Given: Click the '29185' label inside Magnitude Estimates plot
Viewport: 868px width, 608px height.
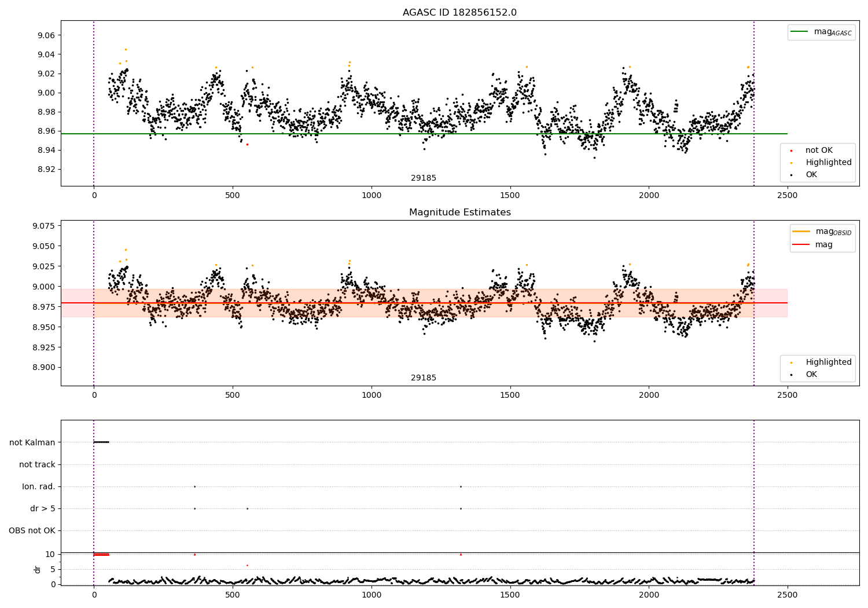Looking at the screenshot, I should coord(424,378).
